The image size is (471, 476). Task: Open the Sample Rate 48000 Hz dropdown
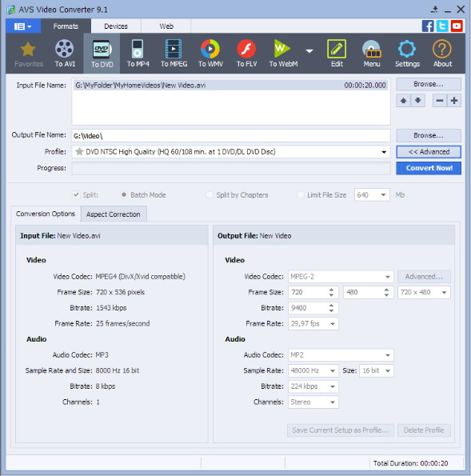tap(313, 370)
